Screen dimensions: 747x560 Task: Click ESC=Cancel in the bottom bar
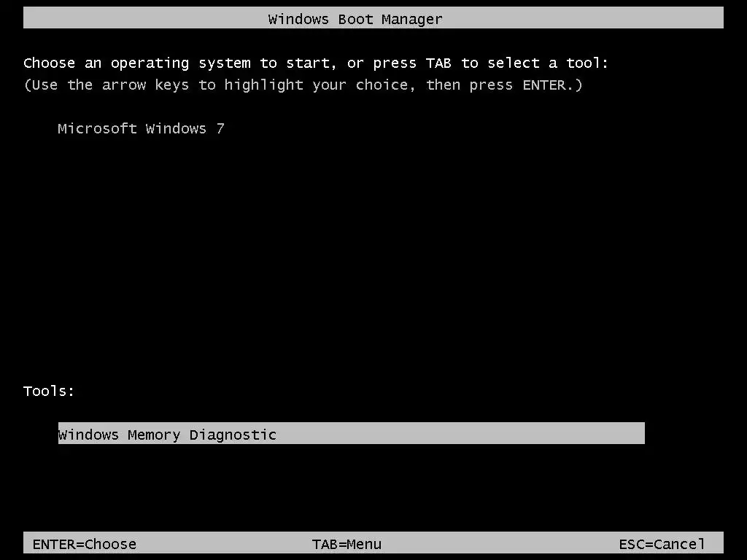(x=662, y=544)
